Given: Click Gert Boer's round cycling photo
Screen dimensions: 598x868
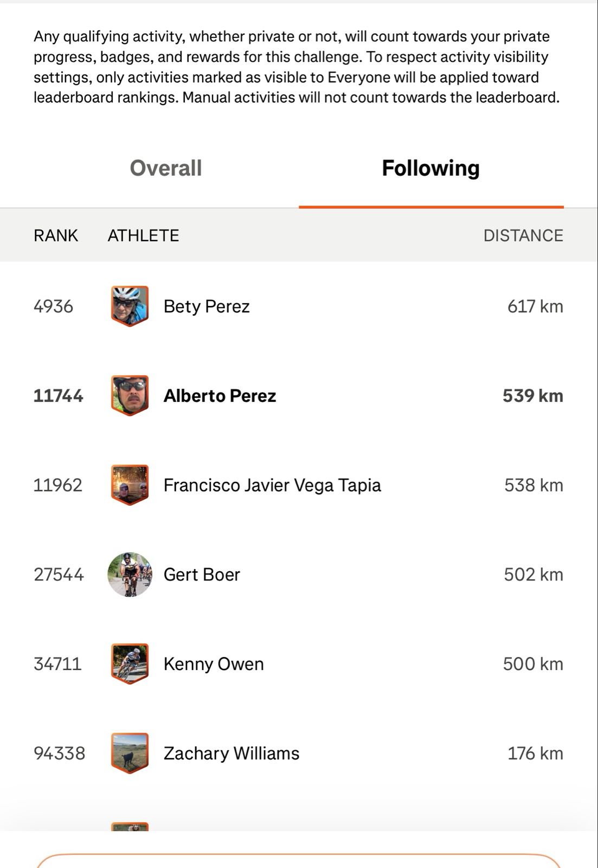Looking at the screenshot, I should tap(130, 575).
